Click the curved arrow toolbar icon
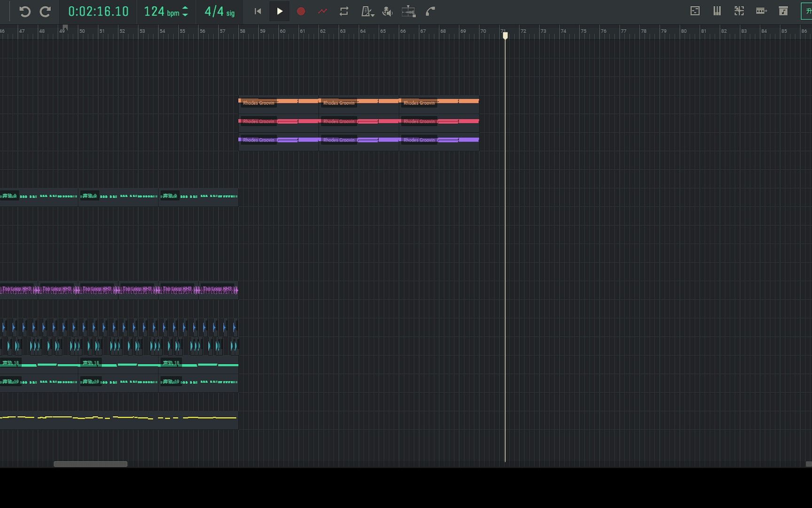This screenshot has width=812, height=508. click(430, 11)
